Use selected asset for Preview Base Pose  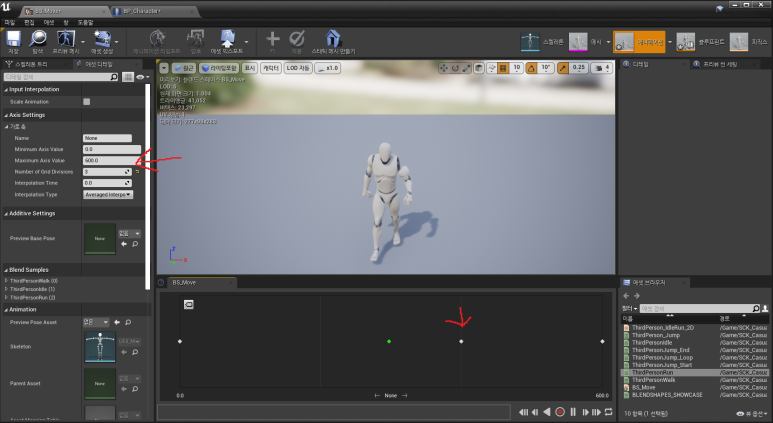click(124, 244)
